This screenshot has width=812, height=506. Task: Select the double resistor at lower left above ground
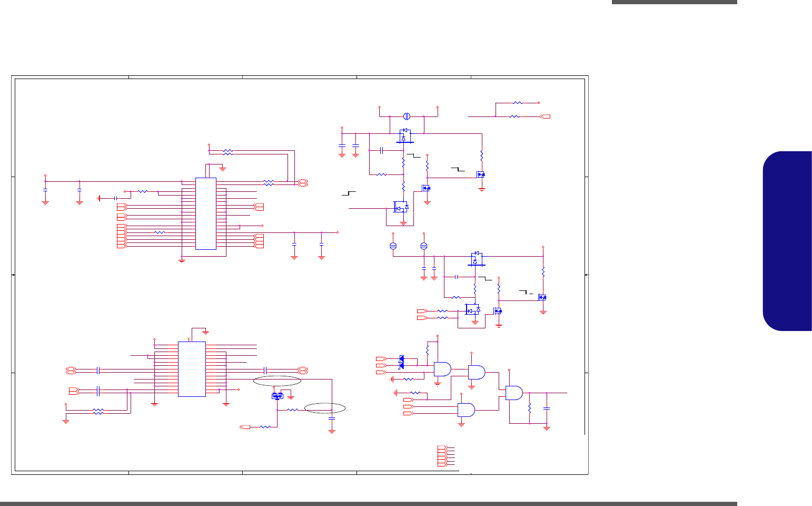98,412
